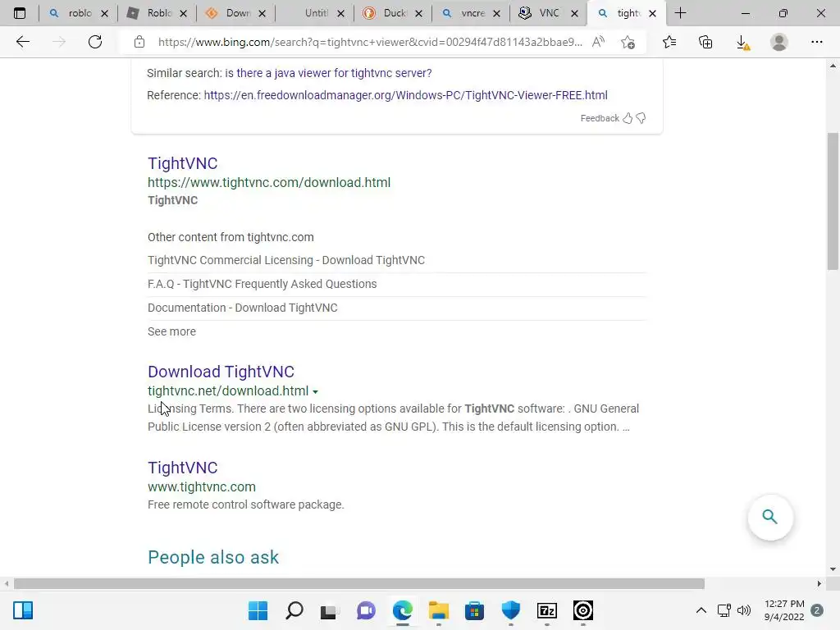Open Download TightVNC result link
Image resolution: width=840 pixels, height=630 pixels.
[221, 372]
